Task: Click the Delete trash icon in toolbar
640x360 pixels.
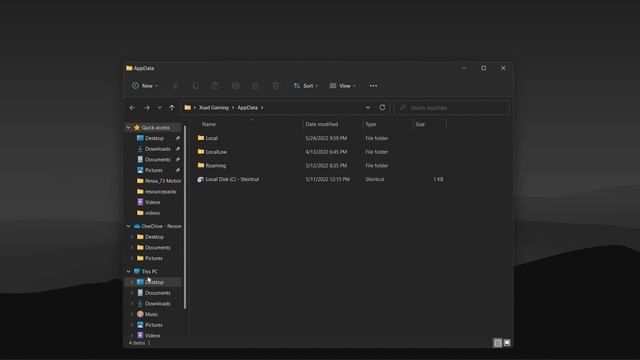Action: pyautogui.click(x=276, y=86)
